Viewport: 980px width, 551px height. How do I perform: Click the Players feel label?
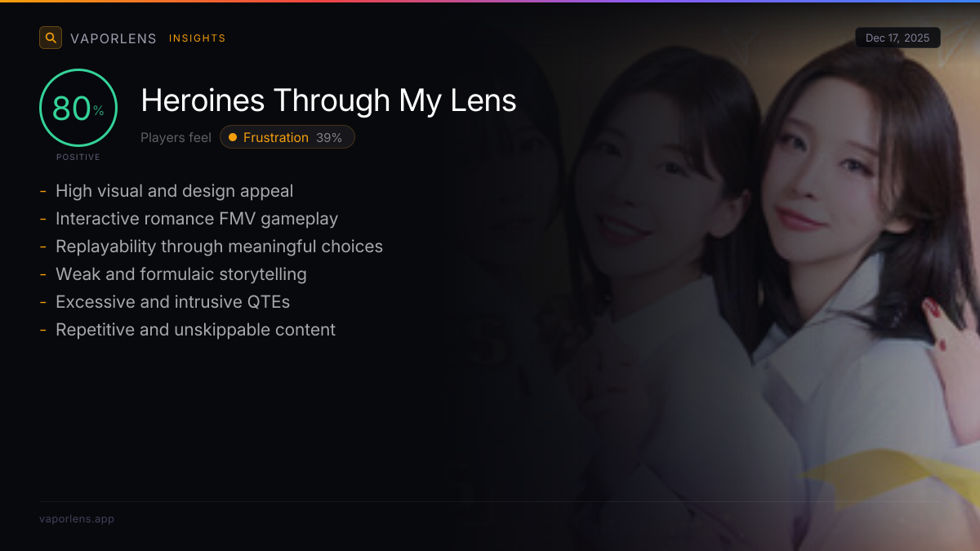176,138
